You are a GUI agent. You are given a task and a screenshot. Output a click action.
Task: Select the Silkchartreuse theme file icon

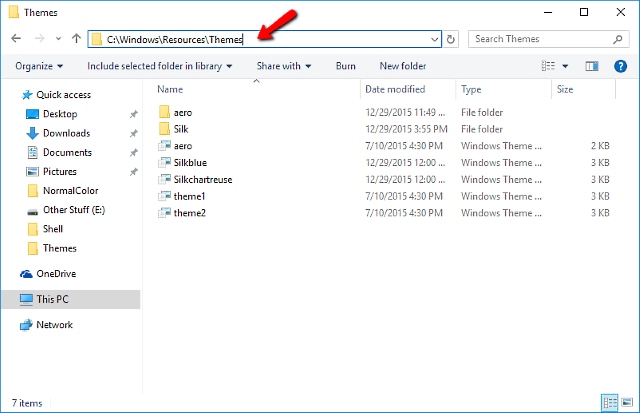164,179
